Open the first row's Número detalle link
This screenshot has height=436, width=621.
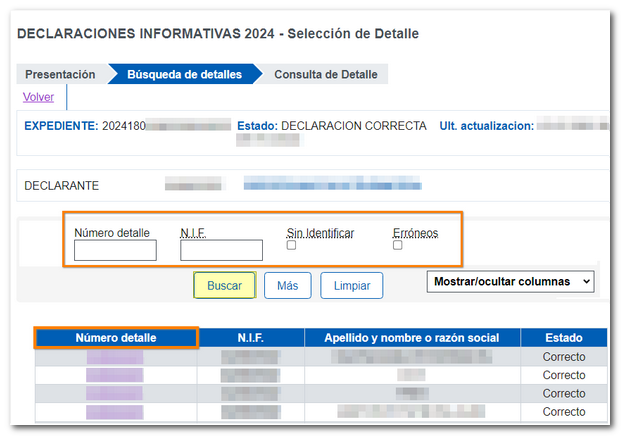115,356
